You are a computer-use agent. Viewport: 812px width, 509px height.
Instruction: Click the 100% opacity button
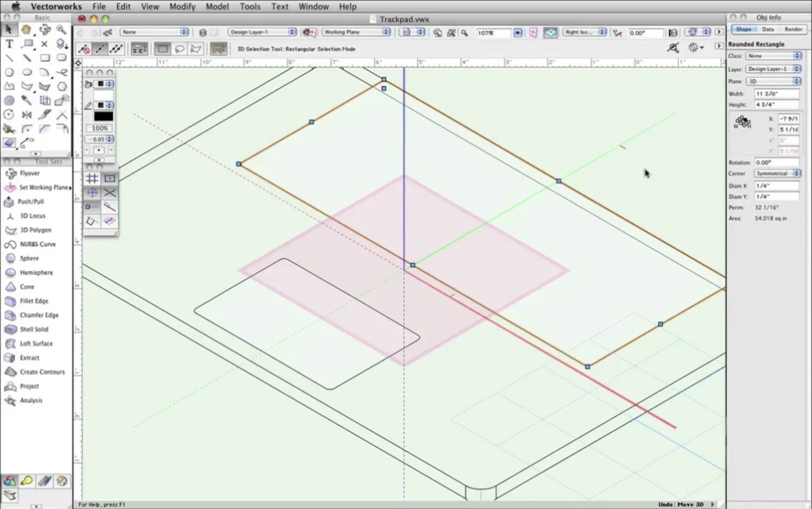point(100,128)
